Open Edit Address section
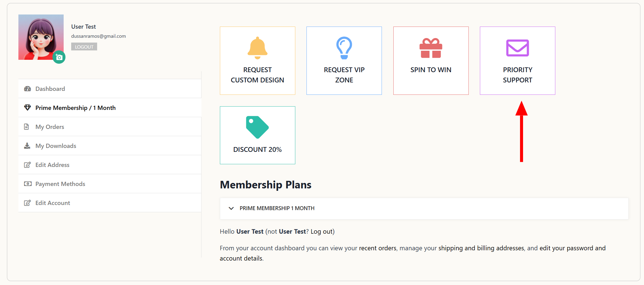This screenshot has height=285, width=644. click(x=52, y=165)
